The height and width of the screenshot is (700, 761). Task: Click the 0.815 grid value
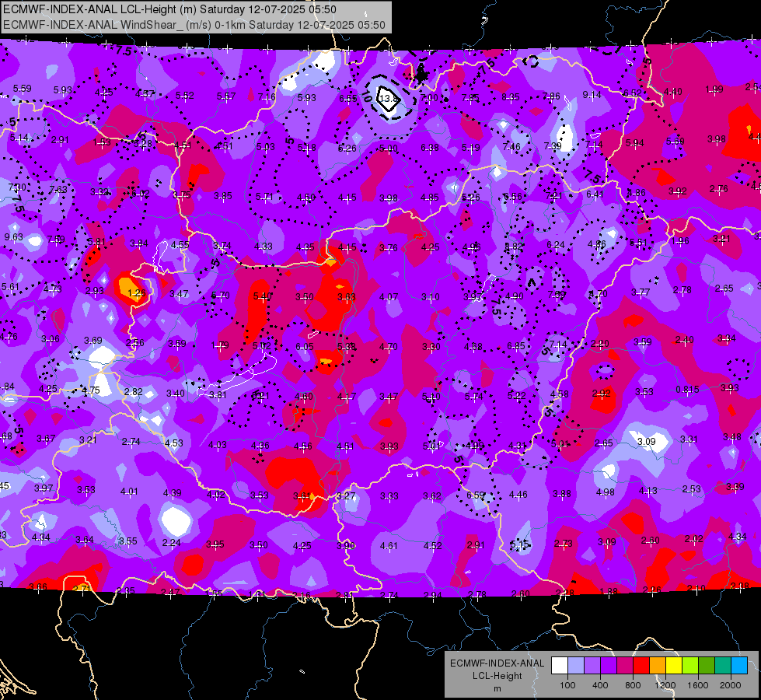(687, 390)
